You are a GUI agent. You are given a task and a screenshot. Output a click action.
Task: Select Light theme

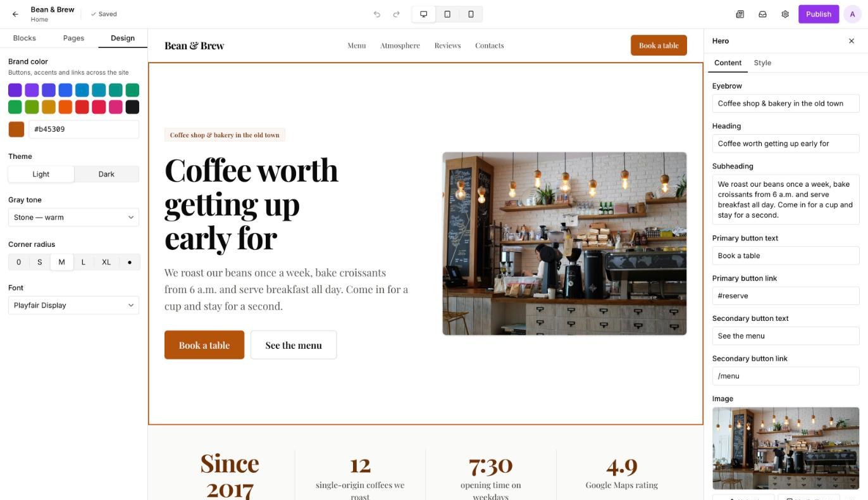(x=41, y=174)
